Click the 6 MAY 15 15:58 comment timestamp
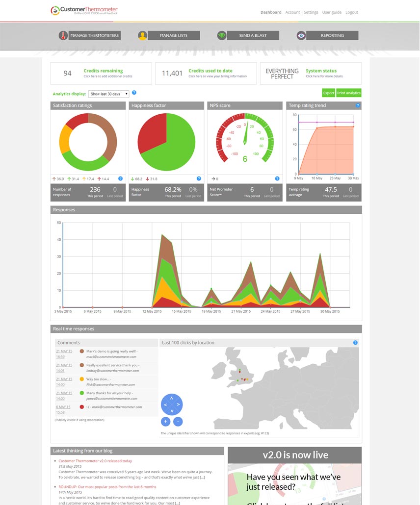The image size is (420, 505). 63,409
